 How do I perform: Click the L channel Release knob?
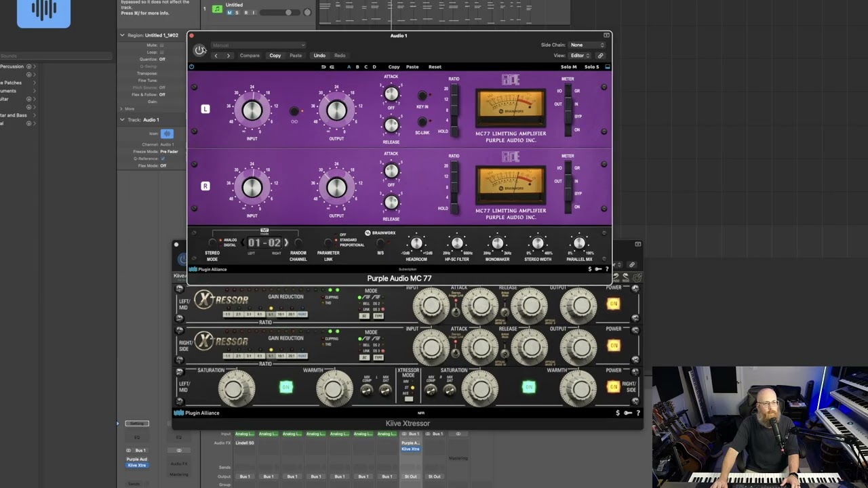click(x=391, y=125)
